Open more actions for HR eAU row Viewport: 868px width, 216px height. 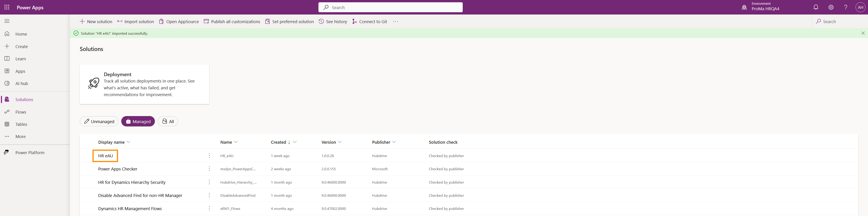(209, 155)
